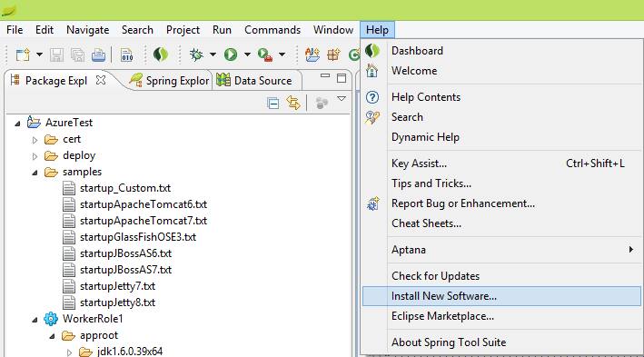Image resolution: width=644 pixels, height=357 pixels.
Task: Expand the jdk1.6.0.39x64 folder
Action: (69, 352)
